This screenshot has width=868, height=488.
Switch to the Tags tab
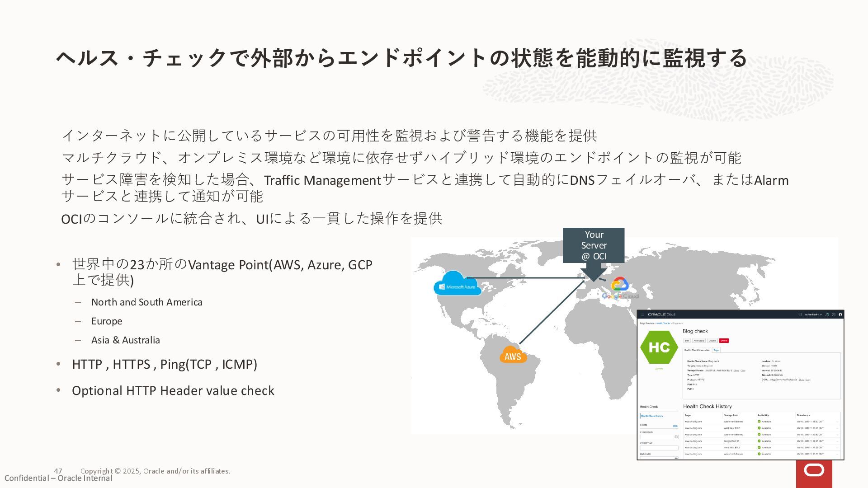point(716,350)
